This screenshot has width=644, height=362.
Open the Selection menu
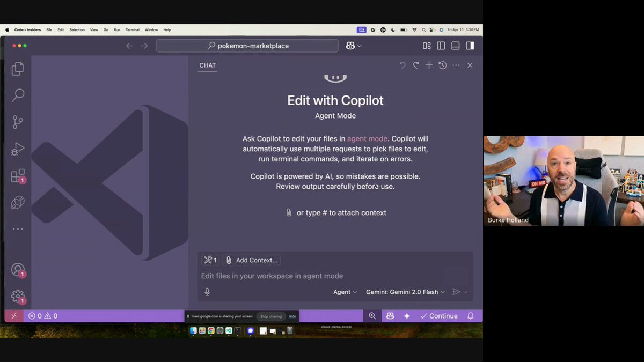pos(77,30)
